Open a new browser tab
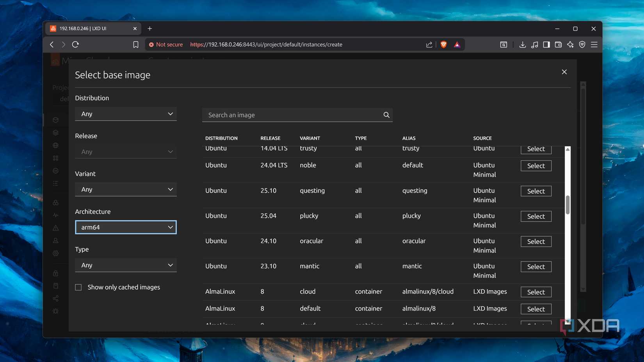The width and height of the screenshot is (644, 362). (150, 28)
